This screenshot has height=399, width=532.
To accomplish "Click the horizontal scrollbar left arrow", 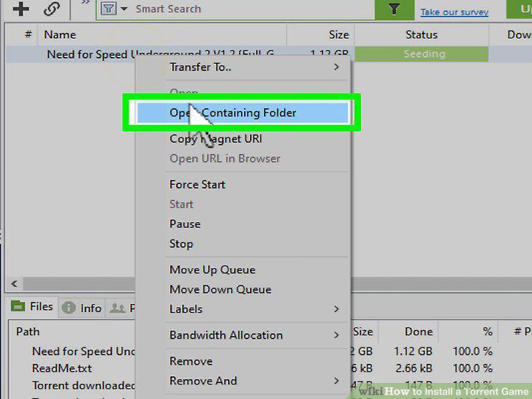I will tap(14, 284).
